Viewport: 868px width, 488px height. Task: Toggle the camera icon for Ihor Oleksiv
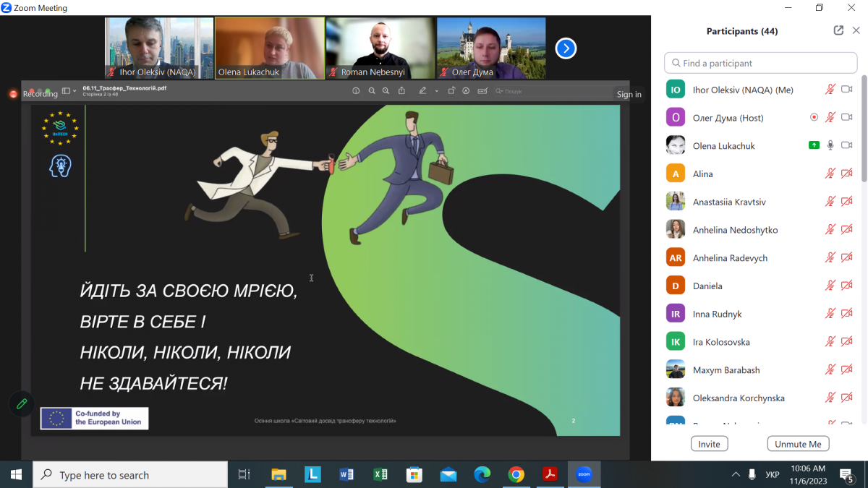tap(847, 90)
